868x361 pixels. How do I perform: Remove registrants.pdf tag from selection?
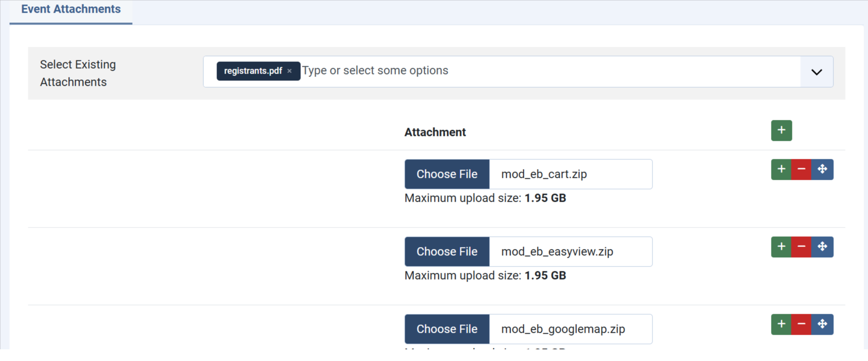pyautogui.click(x=290, y=71)
